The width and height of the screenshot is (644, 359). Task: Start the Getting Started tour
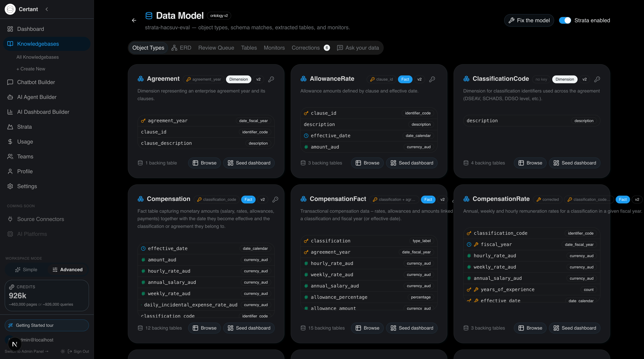coord(47,325)
